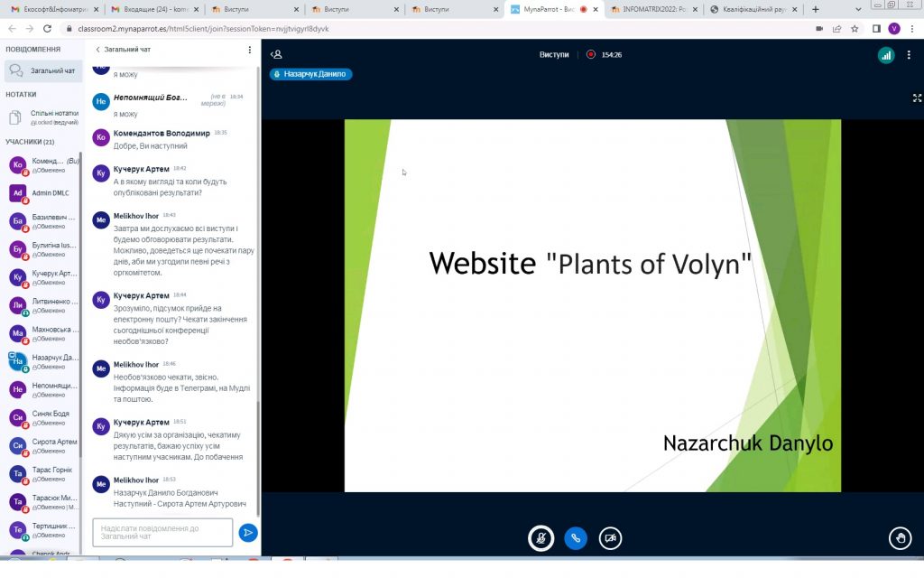Open user menu for Назарчук Данило talking indicator
Screen dimensions: 924x578
tap(310, 74)
